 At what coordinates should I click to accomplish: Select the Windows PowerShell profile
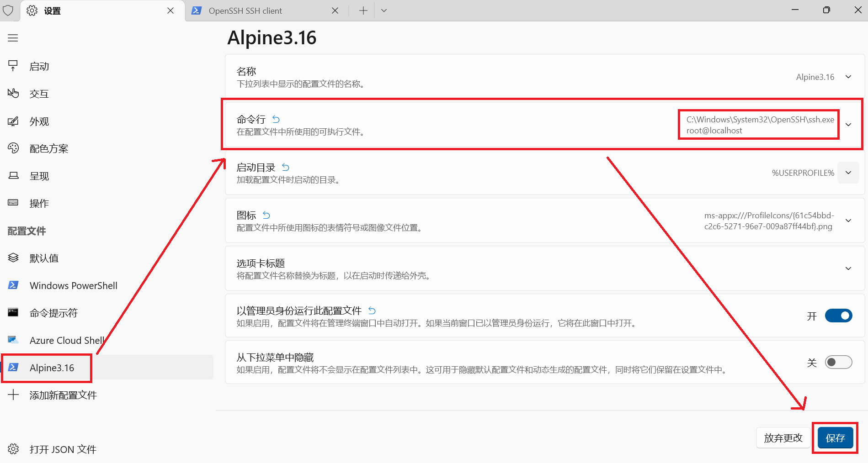pyautogui.click(x=107, y=285)
